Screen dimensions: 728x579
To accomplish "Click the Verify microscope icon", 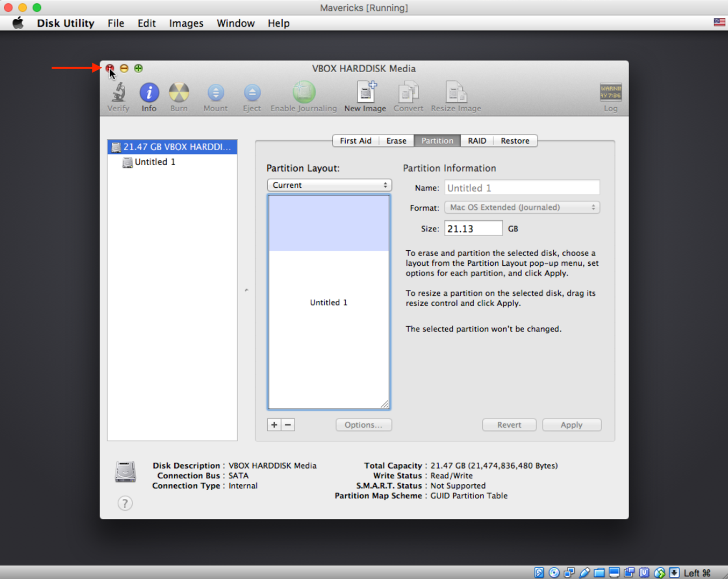I will 118,93.
